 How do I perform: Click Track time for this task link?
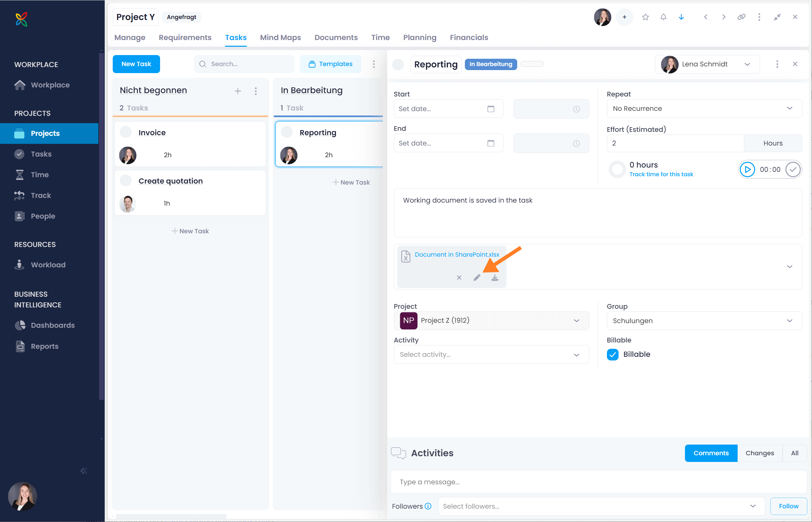(661, 174)
